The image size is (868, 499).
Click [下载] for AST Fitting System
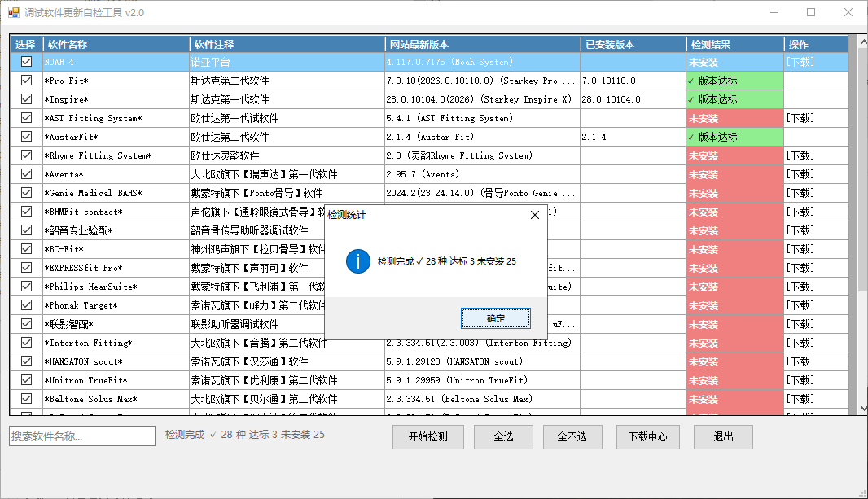tap(800, 118)
